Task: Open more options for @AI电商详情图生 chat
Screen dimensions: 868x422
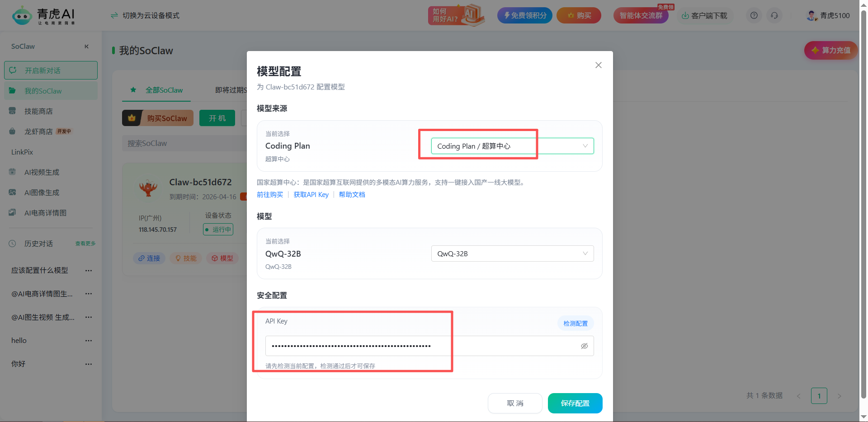Action: point(89,294)
